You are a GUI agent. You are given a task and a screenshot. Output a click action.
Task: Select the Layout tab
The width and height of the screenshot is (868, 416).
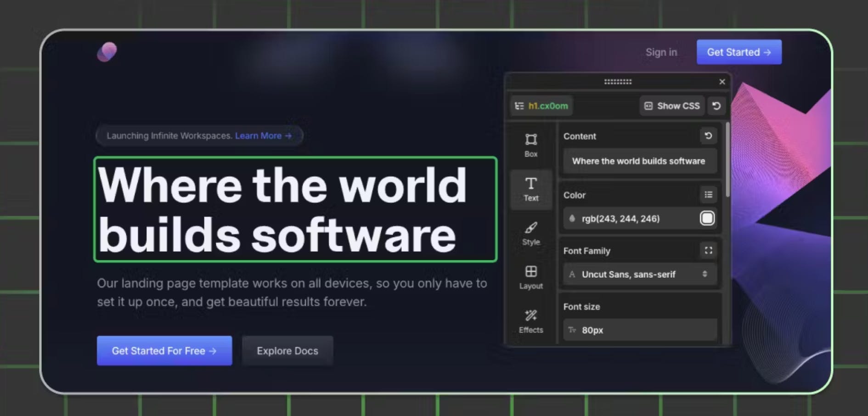531,277
